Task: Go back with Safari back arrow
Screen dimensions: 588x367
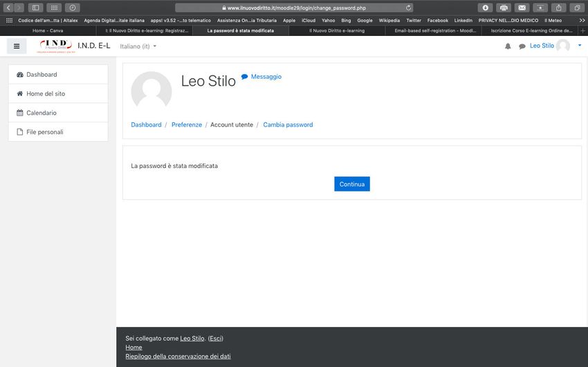Action: [x=8, y=8]
